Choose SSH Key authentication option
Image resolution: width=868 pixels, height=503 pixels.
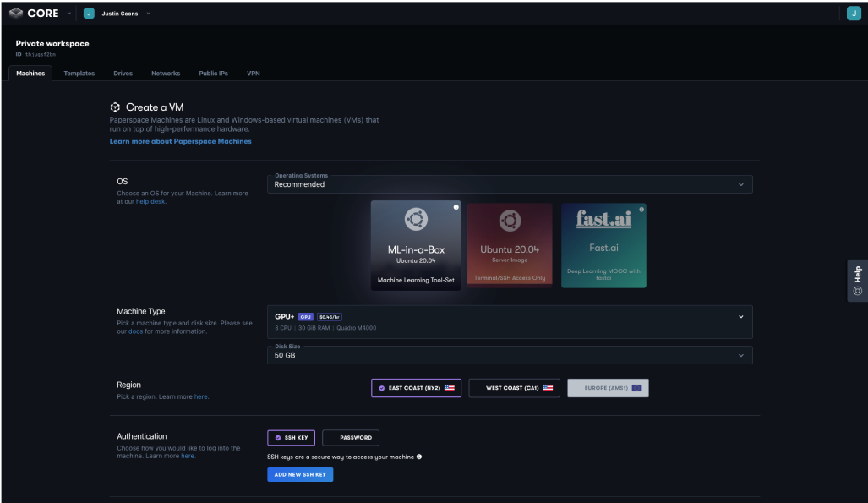(x=292, y=438)
